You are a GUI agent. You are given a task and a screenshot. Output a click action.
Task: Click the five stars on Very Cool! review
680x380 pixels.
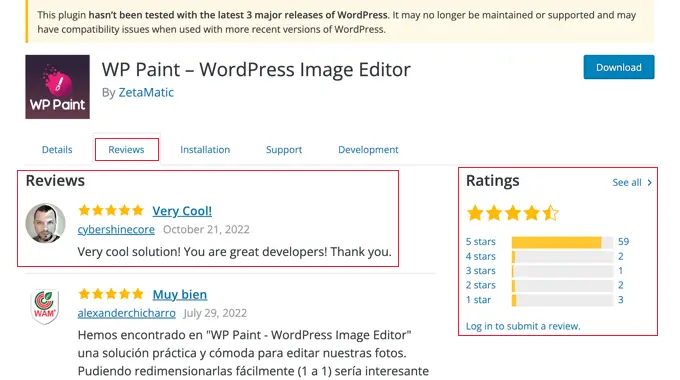click(111, 210)
